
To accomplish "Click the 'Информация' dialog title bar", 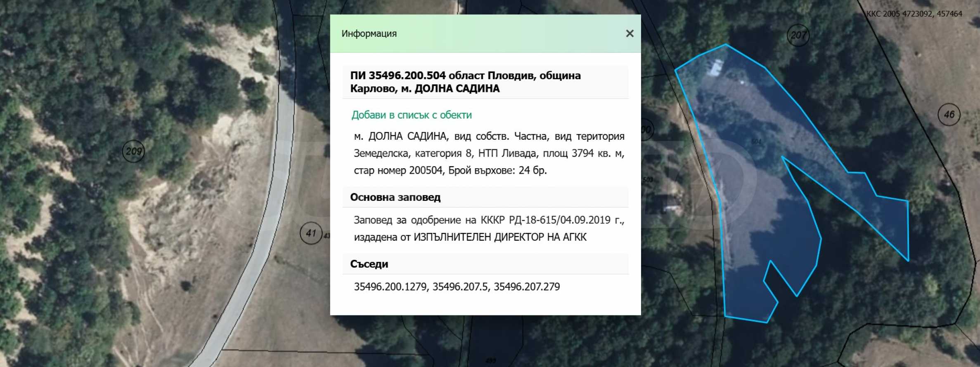I will tap(475, 33).
